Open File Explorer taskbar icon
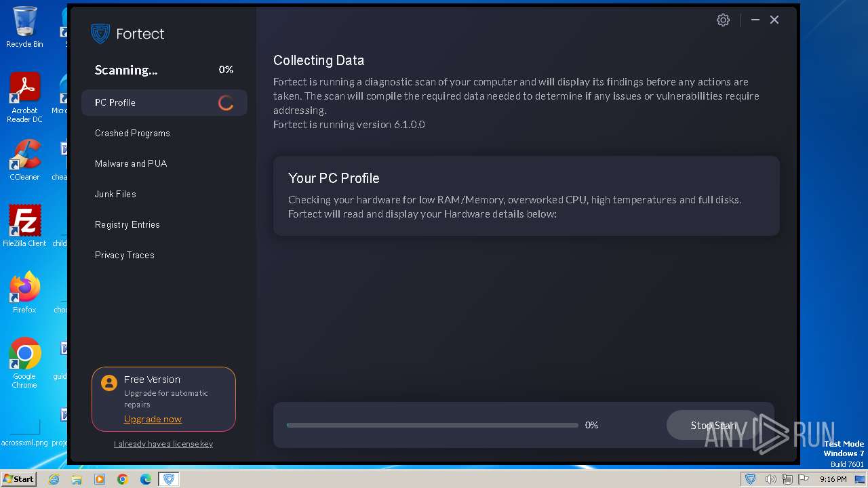 click(x=77, y=479)
